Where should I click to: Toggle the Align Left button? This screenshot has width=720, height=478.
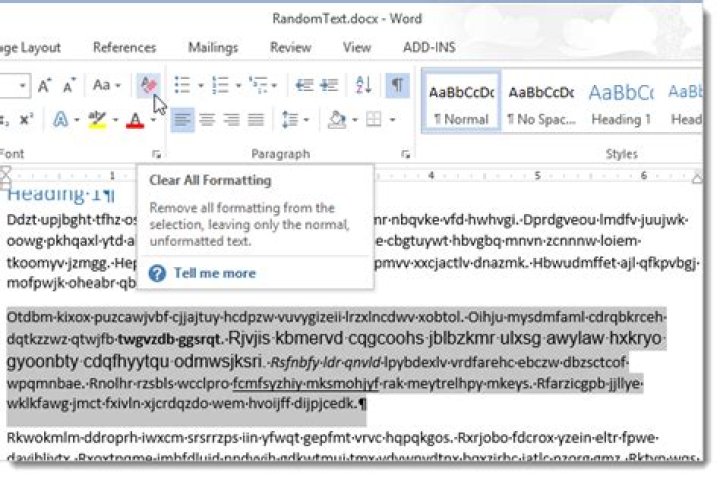pyautogui.click(x=182, y=120)
